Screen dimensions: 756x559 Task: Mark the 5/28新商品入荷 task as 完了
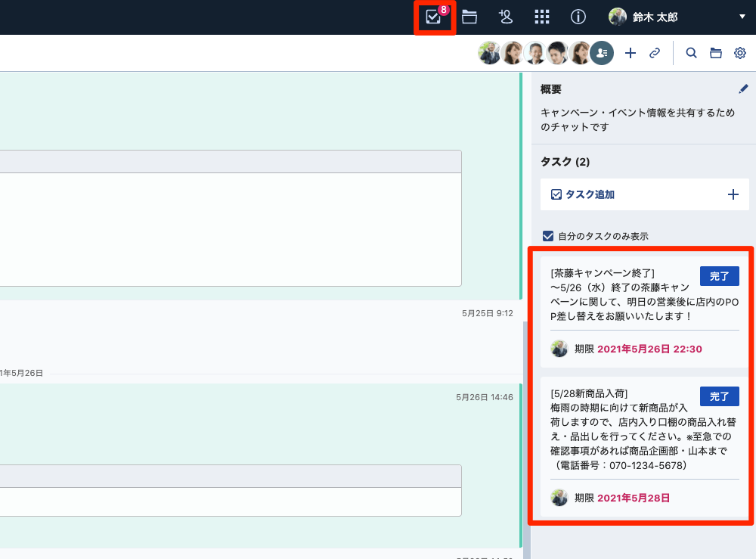coord(719,396)
